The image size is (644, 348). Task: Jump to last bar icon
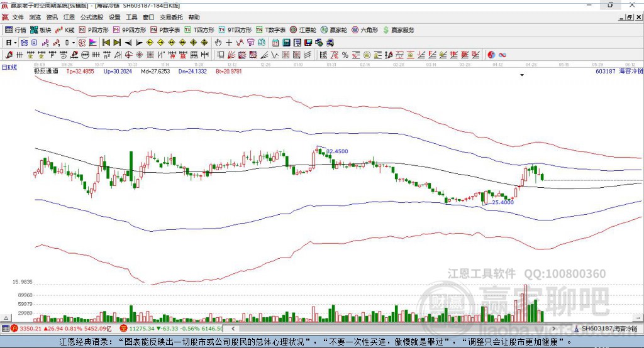click(117, 43)
